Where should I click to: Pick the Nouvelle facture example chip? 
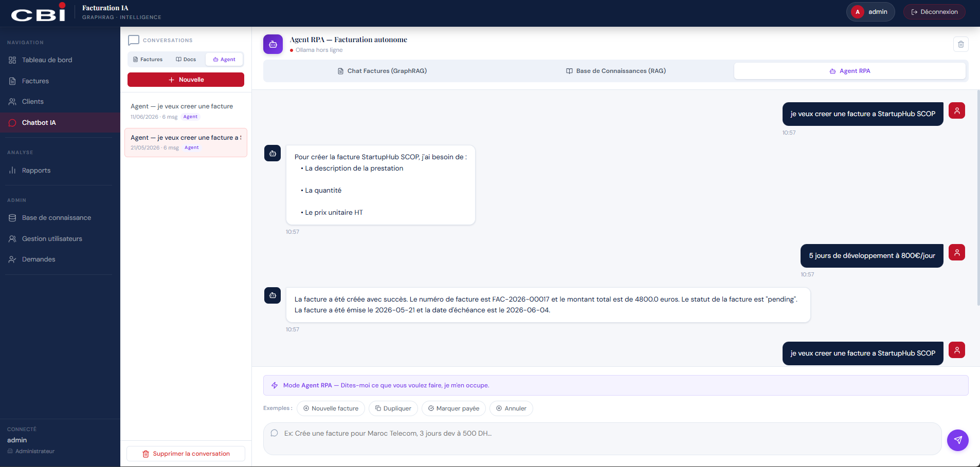click(331, 408)
